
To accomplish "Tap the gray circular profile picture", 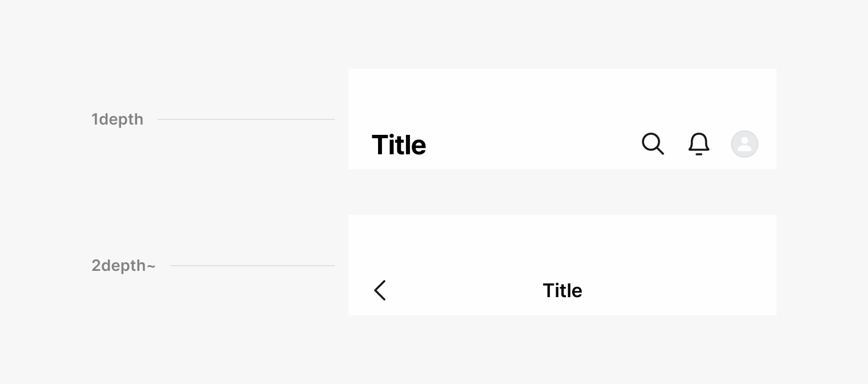I will click(744, 144).
